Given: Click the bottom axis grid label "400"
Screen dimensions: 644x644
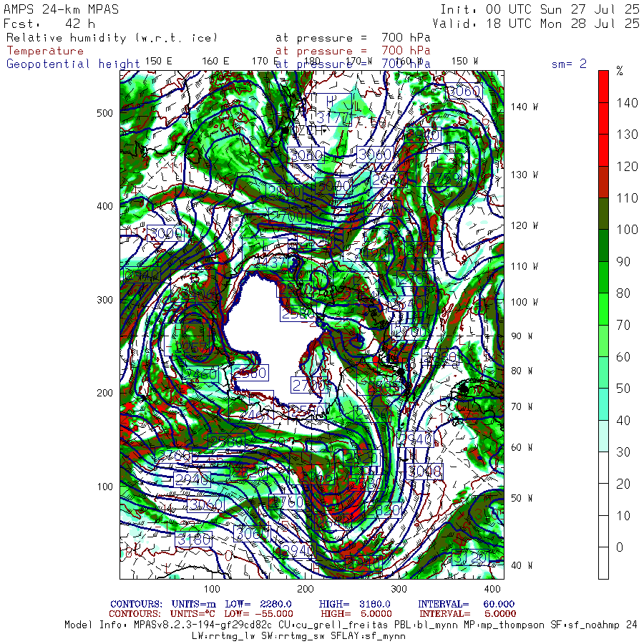Looking at the screenshot, I should (x=492, y=589).
